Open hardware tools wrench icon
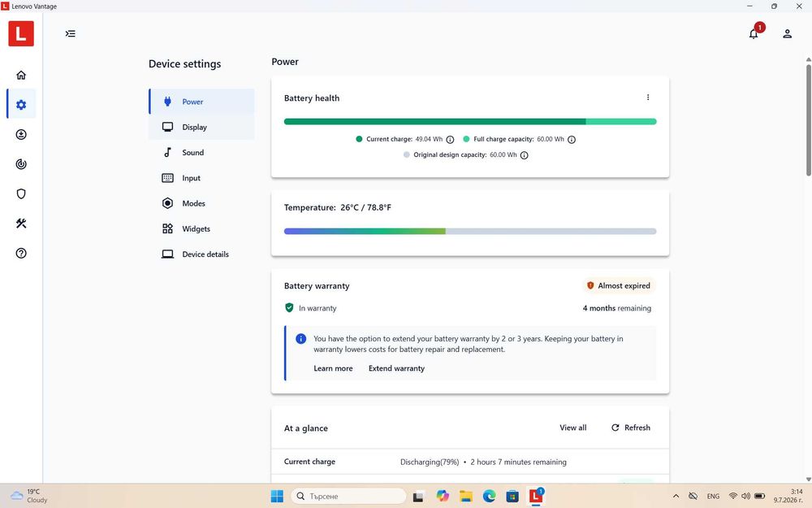Viewport: 812px width, 508px height. [21, 224]
